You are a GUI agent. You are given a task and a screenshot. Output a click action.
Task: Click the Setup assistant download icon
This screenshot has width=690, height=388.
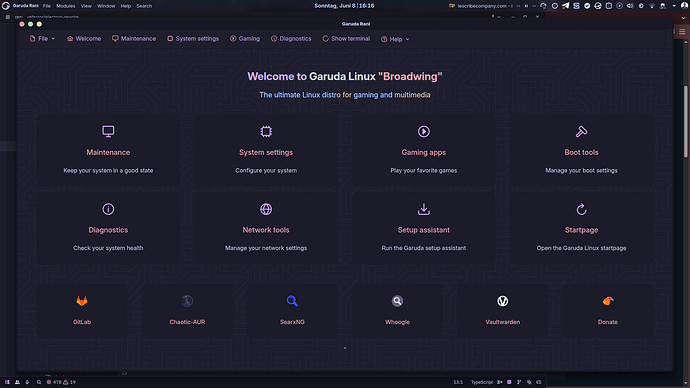tap(424, 209)
